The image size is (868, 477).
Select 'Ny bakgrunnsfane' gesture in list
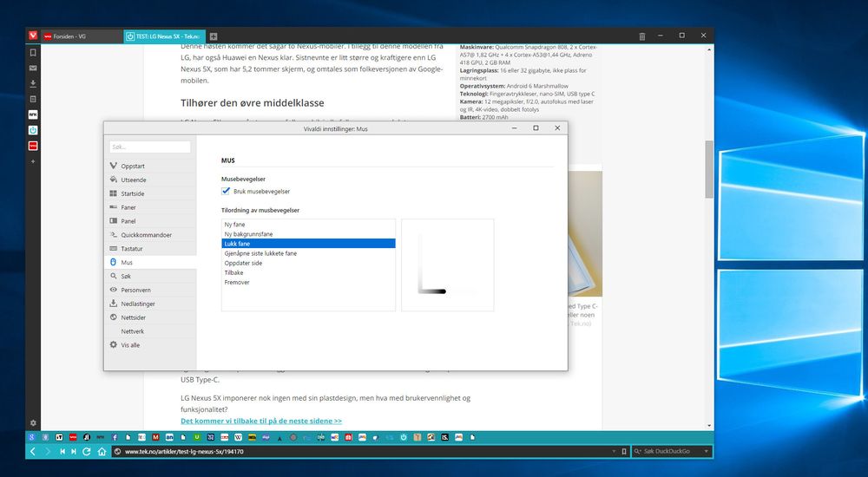308,234
